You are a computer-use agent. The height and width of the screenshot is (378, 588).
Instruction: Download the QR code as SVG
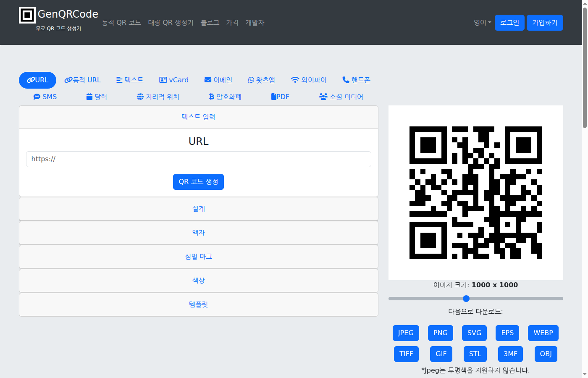point(474,333)
